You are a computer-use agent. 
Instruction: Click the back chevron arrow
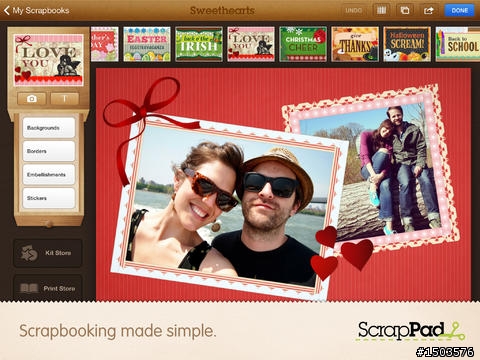tap(7, 11)
